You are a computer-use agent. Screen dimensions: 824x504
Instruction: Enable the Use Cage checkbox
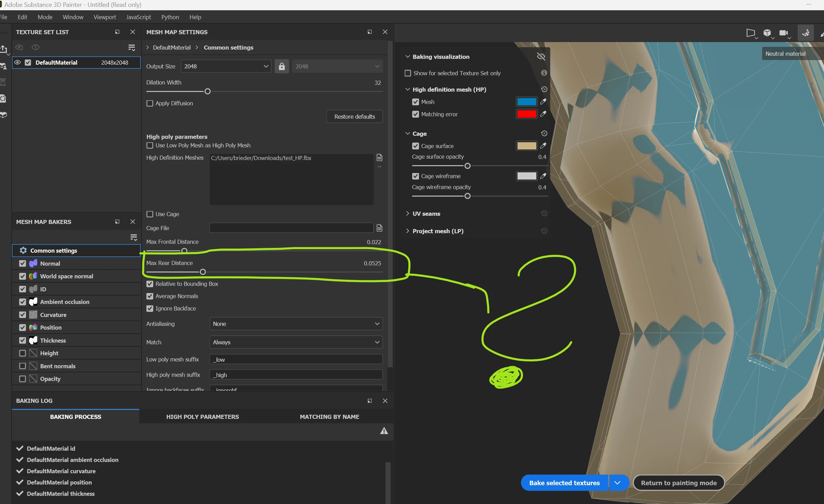pyautogui.click(x=150, y=214)
